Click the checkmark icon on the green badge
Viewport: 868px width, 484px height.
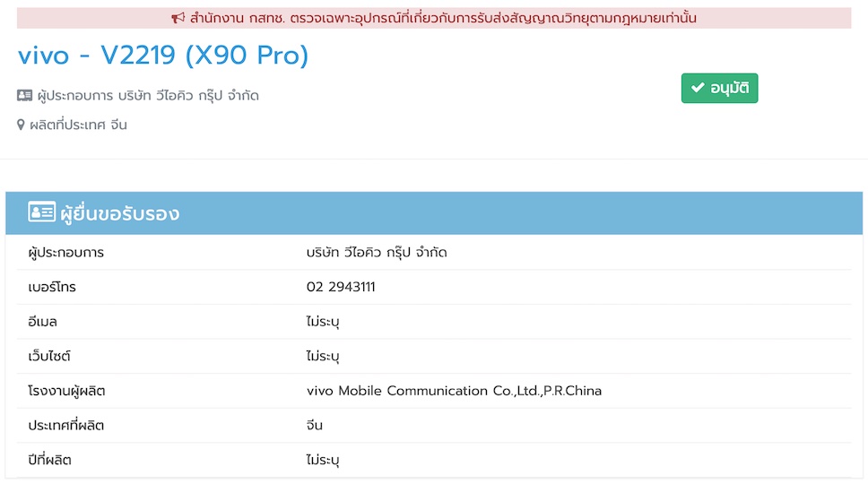[x=698, y=89]
